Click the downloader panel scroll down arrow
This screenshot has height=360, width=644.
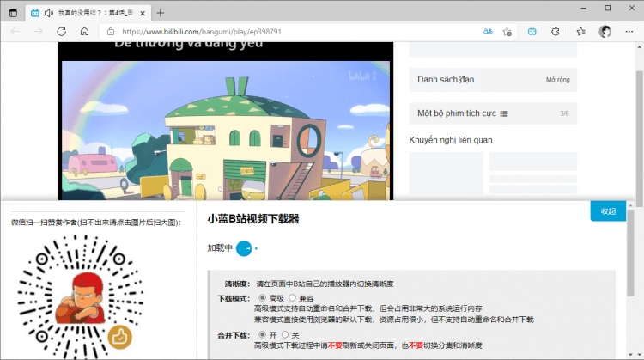click(x=631, y=355)
